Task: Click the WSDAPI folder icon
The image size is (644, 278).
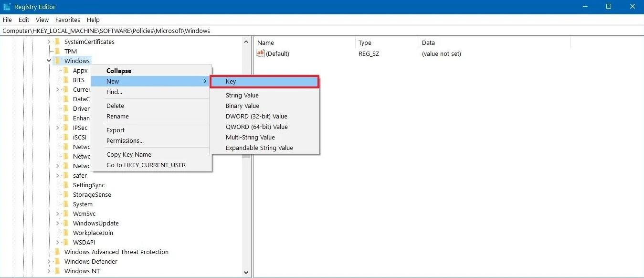Action: 66,242
